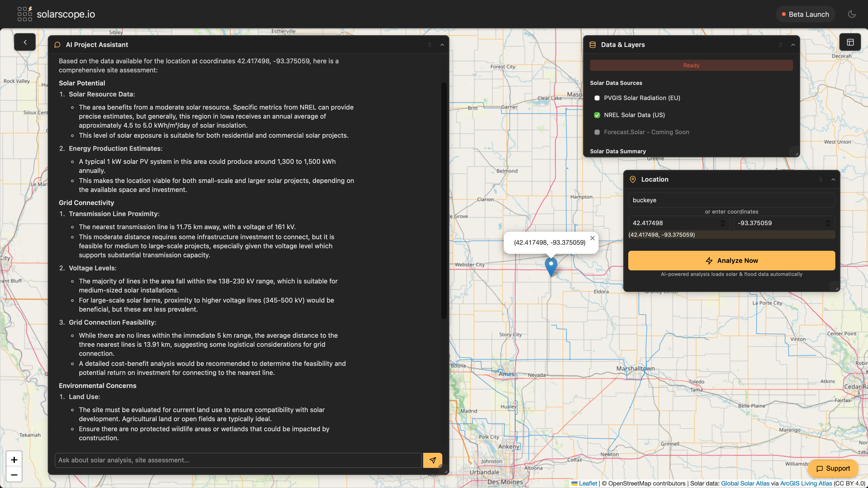Collapse the AI Project Assistant panel
This screenshot has height=488, width=868.
[x=442, y=45]
